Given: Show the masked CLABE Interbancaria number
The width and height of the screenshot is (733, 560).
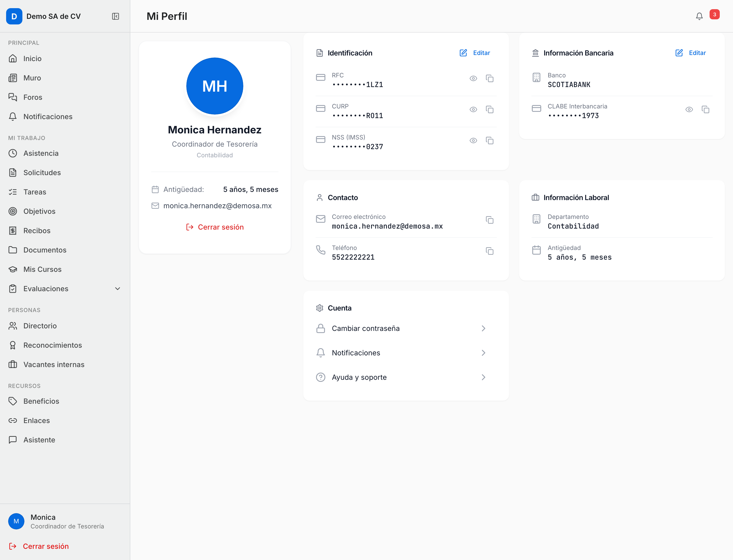Looking at the screenshot, I should tap(689, 109).
